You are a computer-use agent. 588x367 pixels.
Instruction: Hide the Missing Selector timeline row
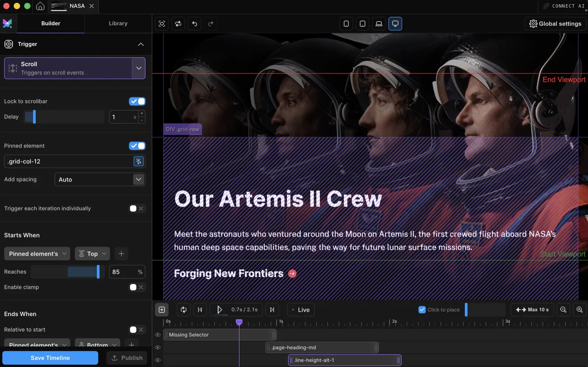tap(158, 335)
